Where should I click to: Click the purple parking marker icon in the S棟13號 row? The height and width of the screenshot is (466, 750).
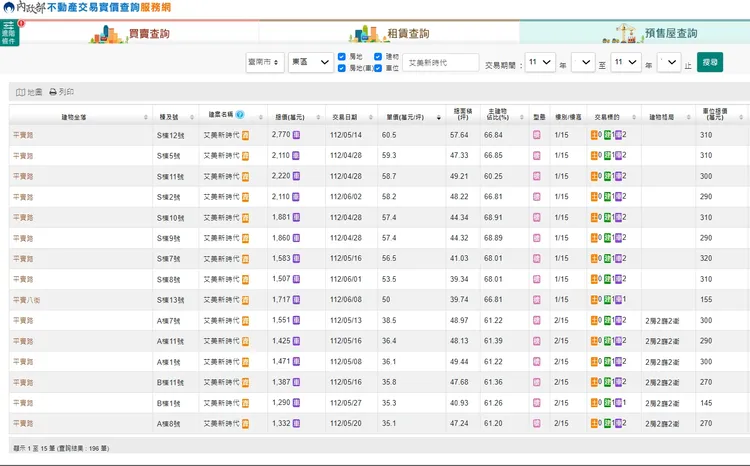point(618,300)
